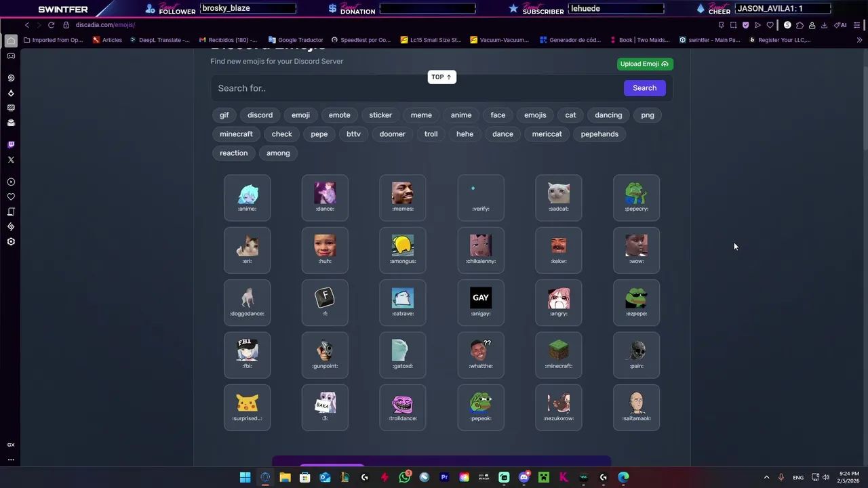The image size is (868, 488).
Task: Click the site lock icon in address bar
Action: point(66,25)
